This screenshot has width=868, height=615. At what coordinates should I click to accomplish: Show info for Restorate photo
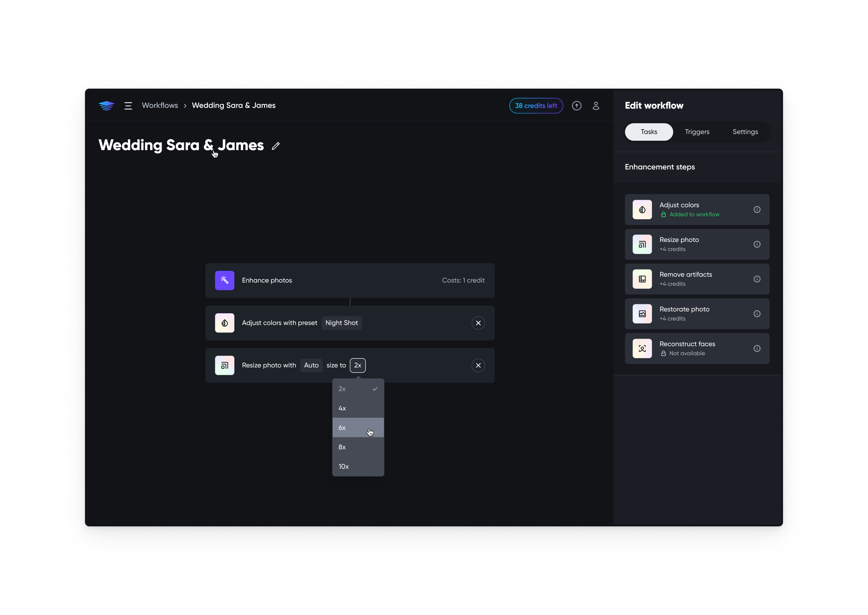pos(756,314)
